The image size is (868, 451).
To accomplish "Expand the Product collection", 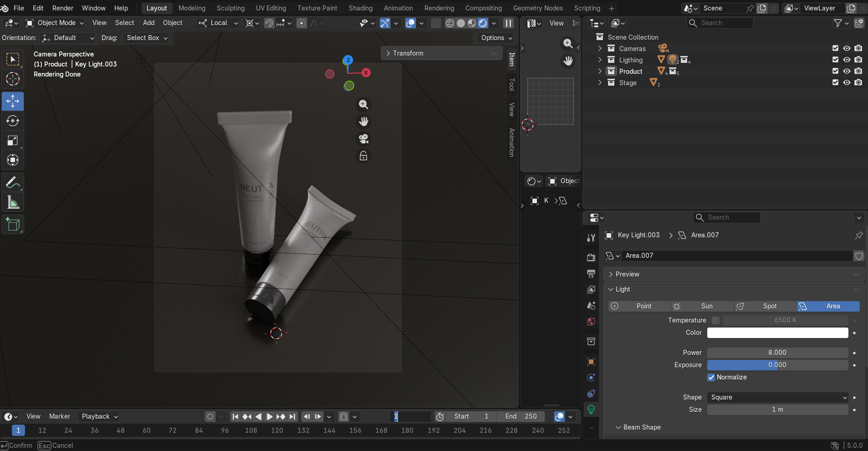I will coord(600,71).
